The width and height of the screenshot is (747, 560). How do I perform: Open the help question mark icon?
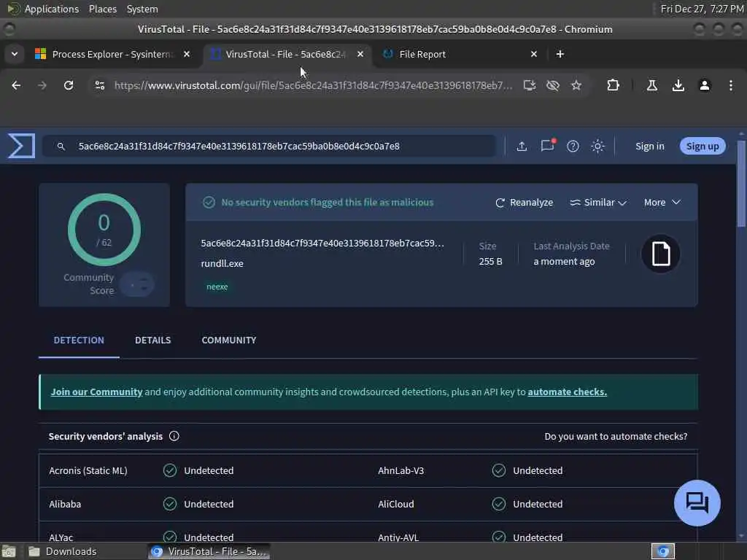[x=573, y=146]
